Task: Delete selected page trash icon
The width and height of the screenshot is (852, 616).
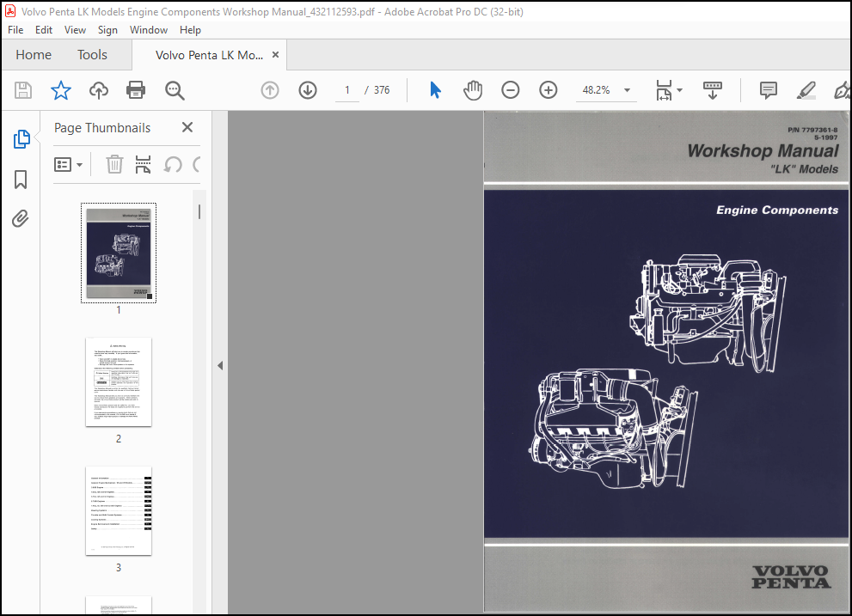Action: [114, 164]
